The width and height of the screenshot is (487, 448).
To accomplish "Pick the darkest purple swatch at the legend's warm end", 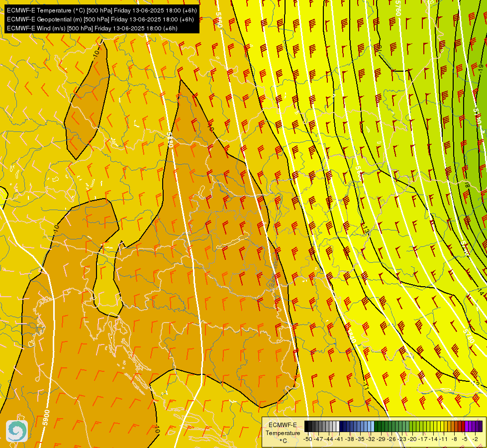I will click(x=481, y=426).
